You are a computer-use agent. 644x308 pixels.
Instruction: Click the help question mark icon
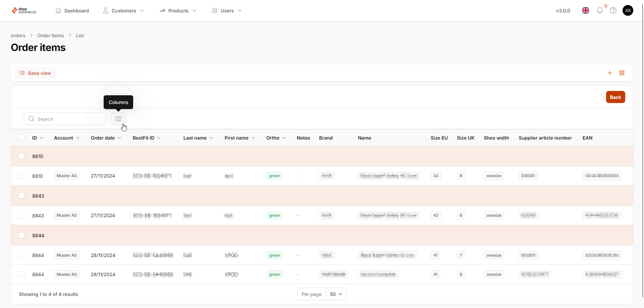[x=613, y=11]
